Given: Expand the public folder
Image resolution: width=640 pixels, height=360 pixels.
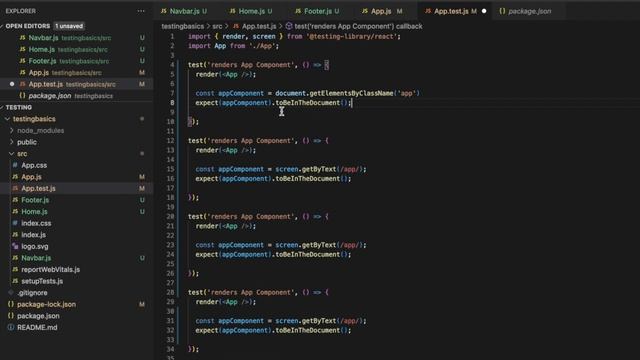Looking at the screenshot, I should (x=27, y=142).
